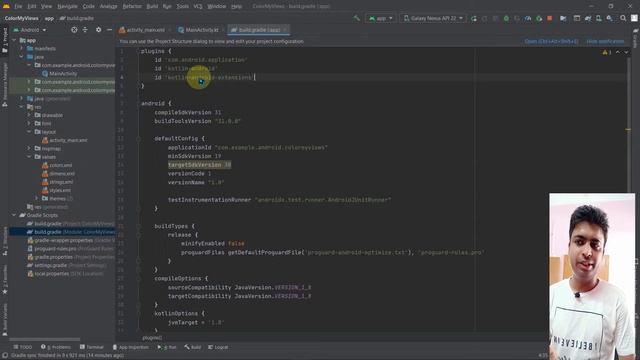Viewport: 640px width, 360px height.
Task: Expand the mipmap folder
Action: click(x=29, y=149)
